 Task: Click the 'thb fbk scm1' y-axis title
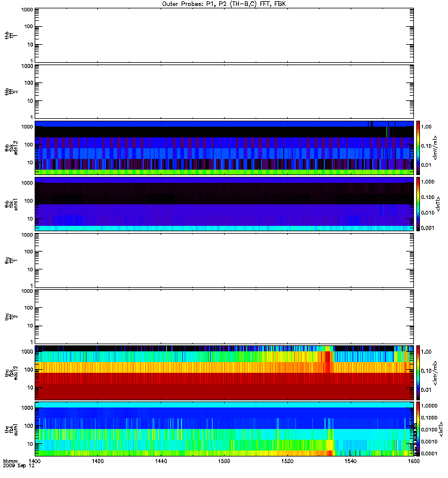tap(11, 204)
